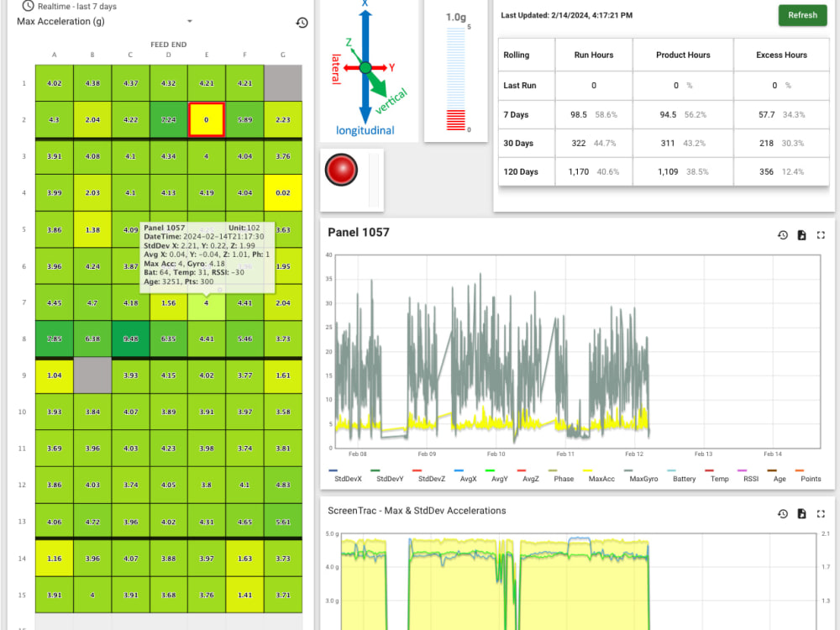
Task: Click the 57.7 excess hours value
Action: [767, 114]
